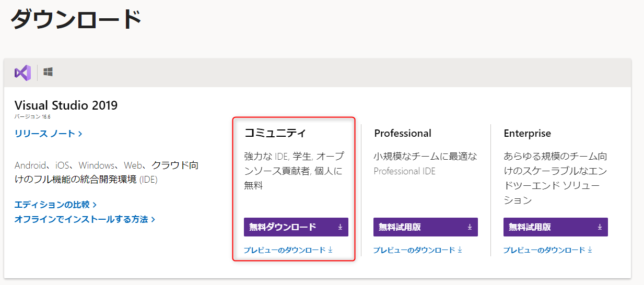Image resolution: width=644 pixels, height=285 pixels.
Task: Open オフラインでインストールする方法 link
Action: coord(85,219)
